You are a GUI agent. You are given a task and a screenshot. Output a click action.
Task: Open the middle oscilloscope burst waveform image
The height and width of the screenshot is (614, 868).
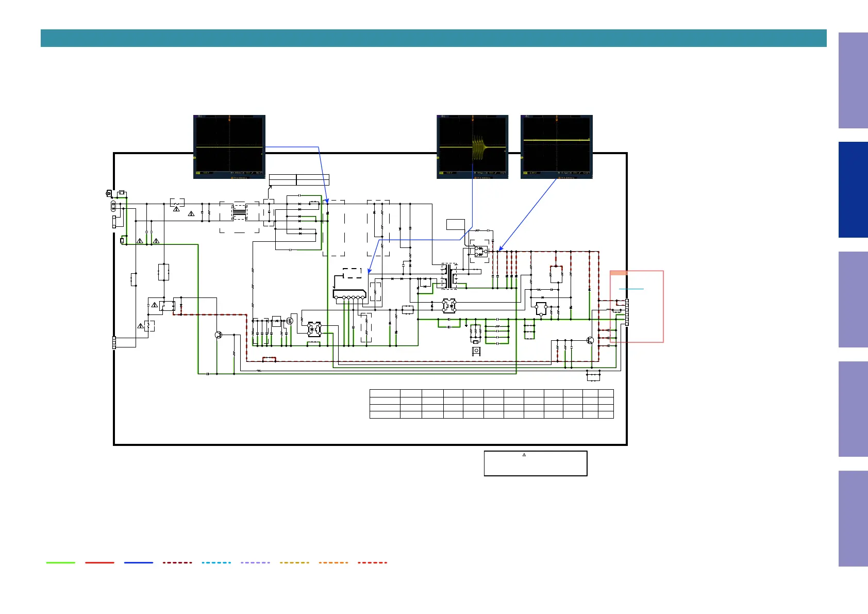tap(473, 147)
